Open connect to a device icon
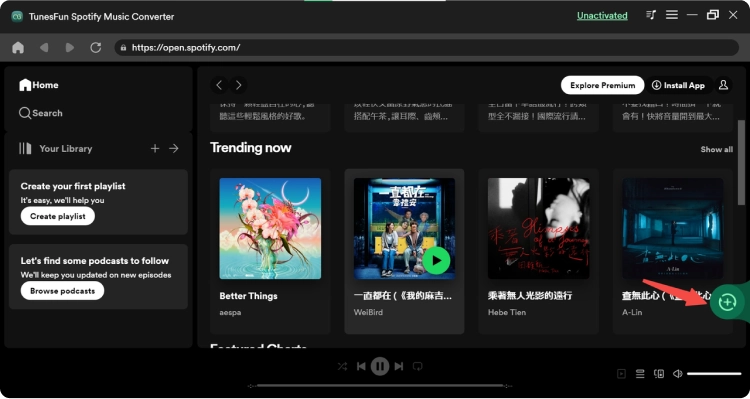Image resolution: width=750 pixels, height=399 pixels. 659,374
